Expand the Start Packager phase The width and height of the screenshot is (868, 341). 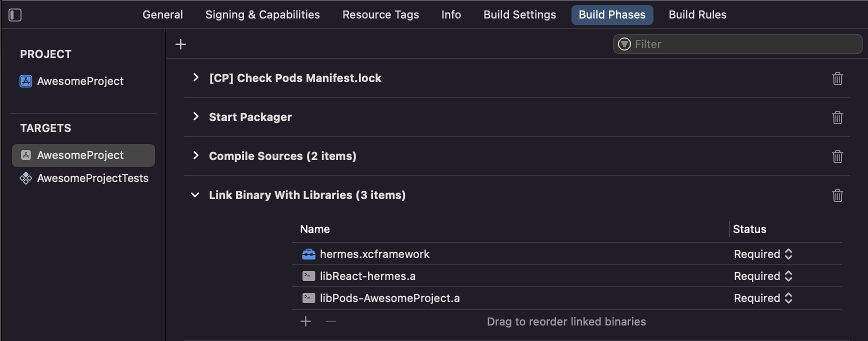[x=195, y=116]
